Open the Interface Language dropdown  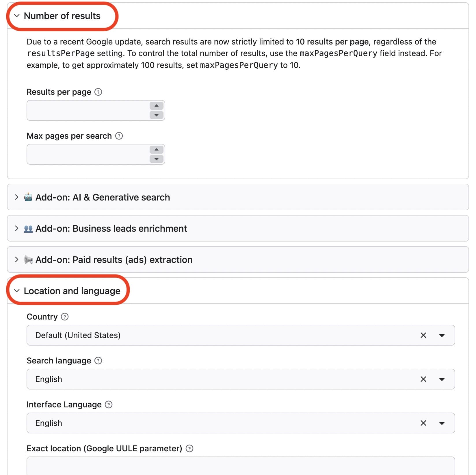(442, 423)
